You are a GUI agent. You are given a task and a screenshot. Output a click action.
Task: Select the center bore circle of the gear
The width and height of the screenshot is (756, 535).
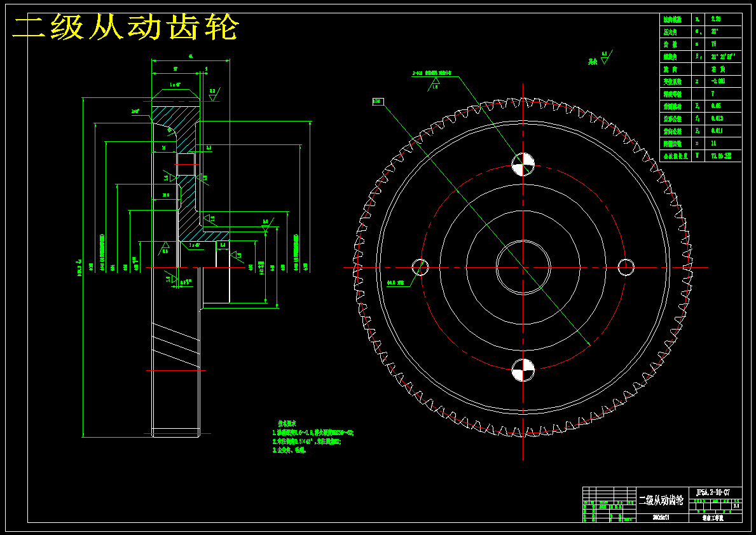point(523,267)
